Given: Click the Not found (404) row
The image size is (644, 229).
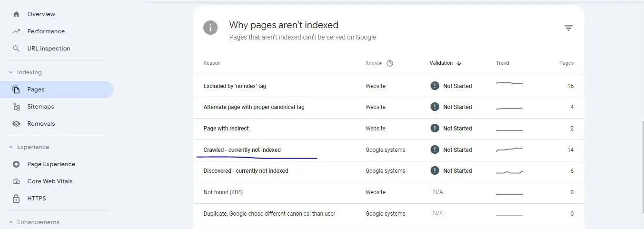Looking at the screenshot, I should click(388, 192).
